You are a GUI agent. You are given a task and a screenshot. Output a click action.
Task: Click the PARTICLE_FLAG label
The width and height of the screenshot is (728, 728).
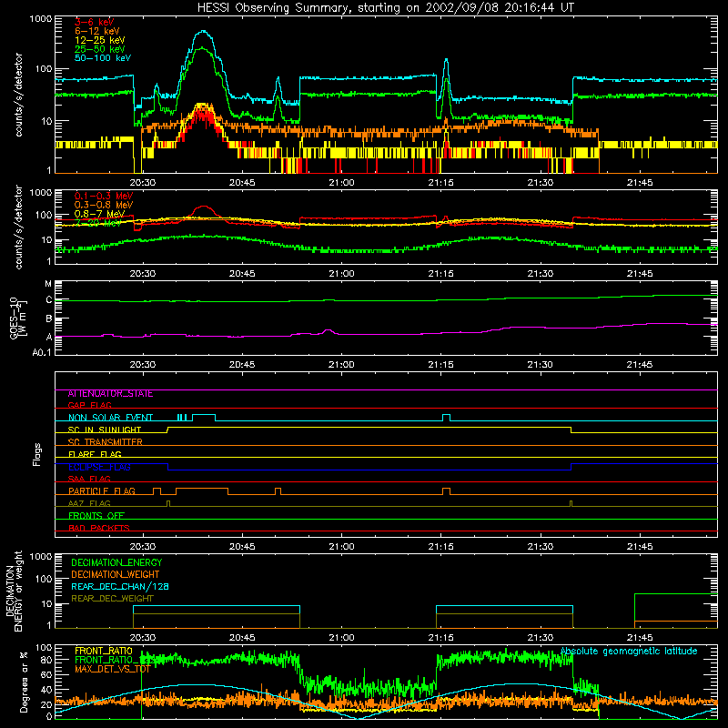coord(102,491)
